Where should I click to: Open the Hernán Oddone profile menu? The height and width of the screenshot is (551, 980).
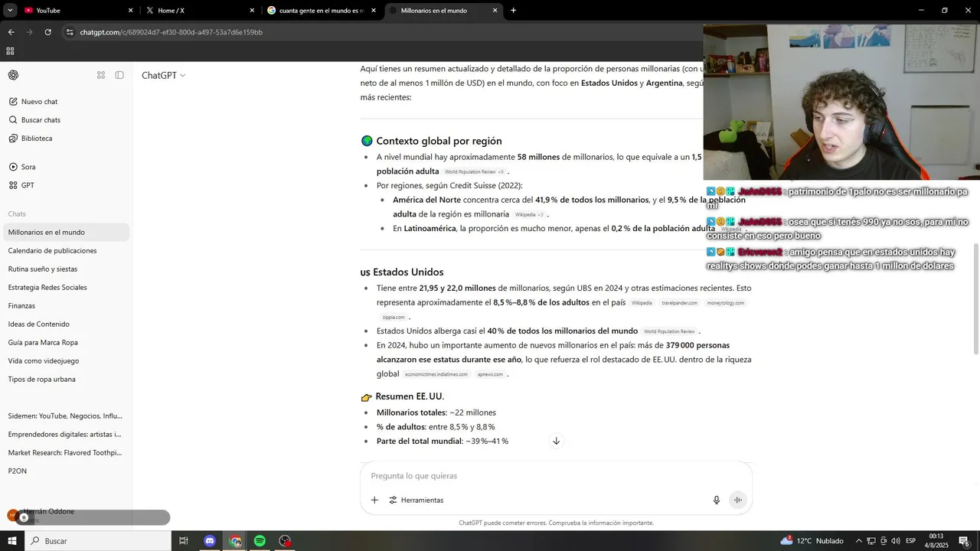pos(67,514)
